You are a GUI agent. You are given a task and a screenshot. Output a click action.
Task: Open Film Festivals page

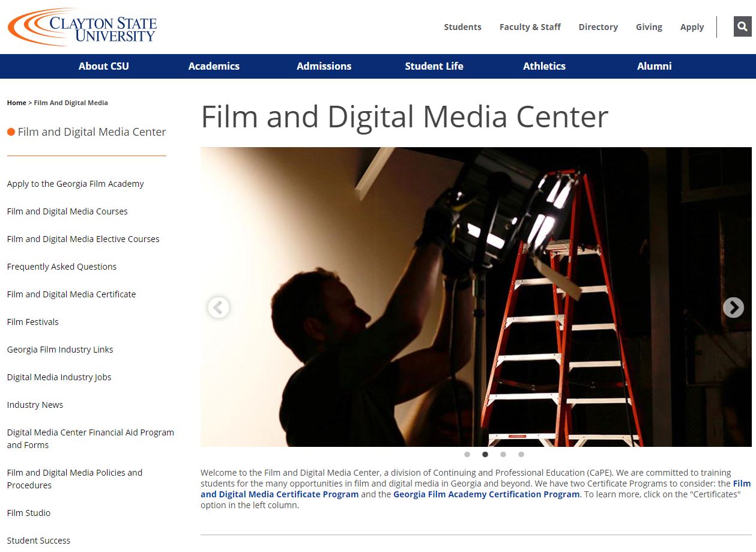pyautogui.click(x=33, y=322)
